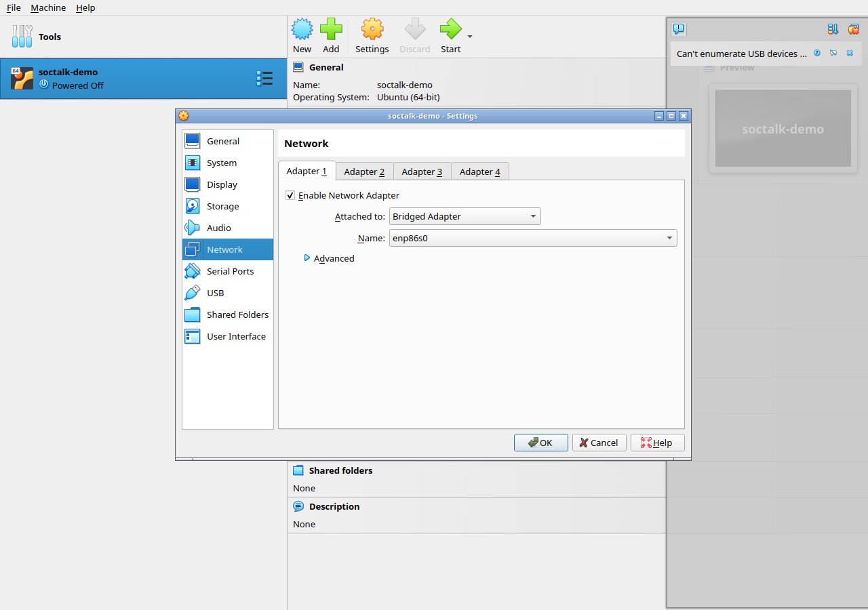Screen dimensions: 868x610
Task: Uncheck Enable Network Adapter
Action: [290, 195]
